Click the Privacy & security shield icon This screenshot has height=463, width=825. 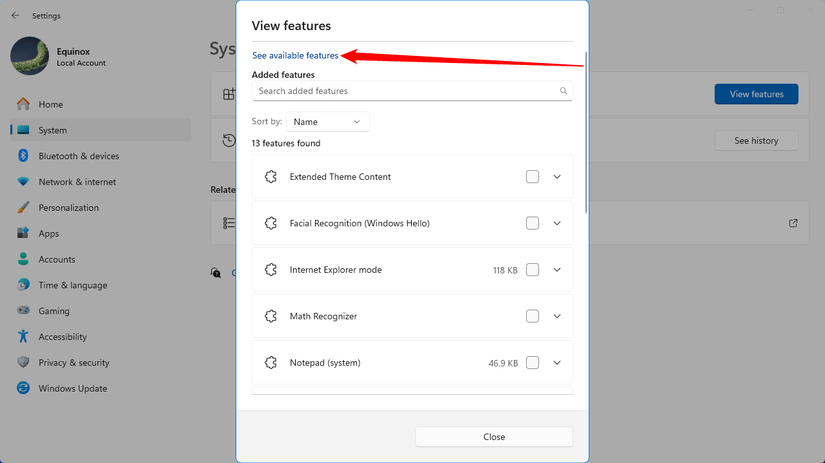point(23,363)
